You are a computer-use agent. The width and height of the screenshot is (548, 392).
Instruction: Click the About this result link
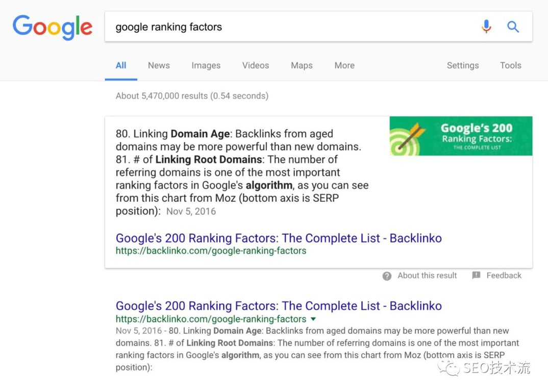tap(427, 276)
